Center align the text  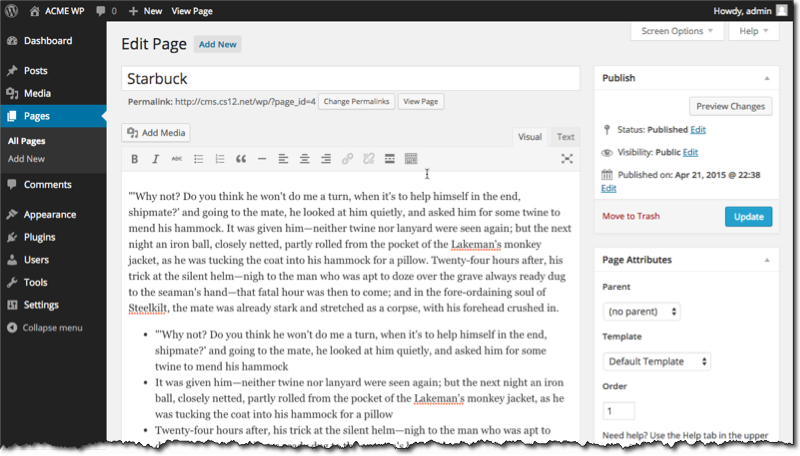pyautogui.click(x=304, y=159)
